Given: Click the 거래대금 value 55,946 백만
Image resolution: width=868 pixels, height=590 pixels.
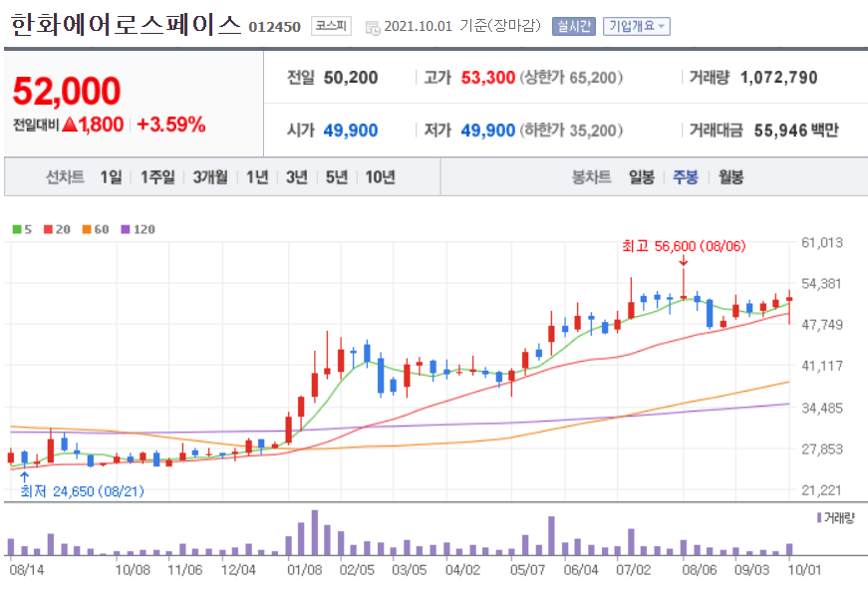Looking at the screenshot, I should point(796,131).
